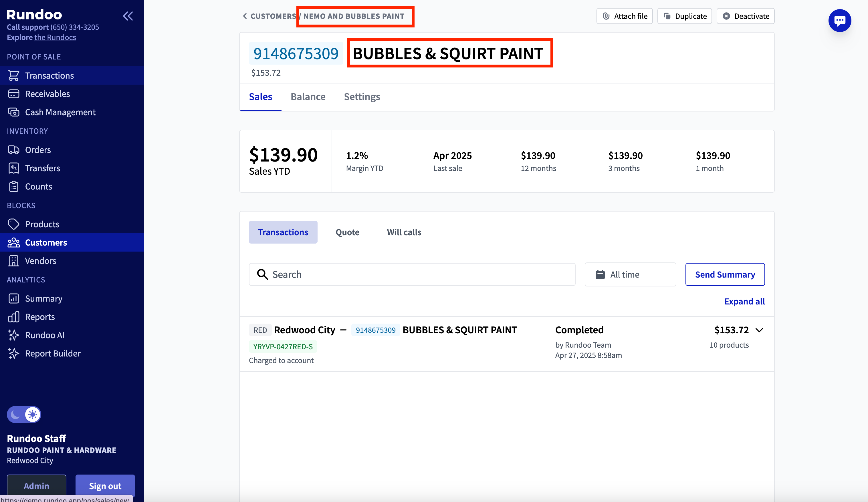The image size is (868, 502).
Task: Expand the $153.72 transaction chevron
Action: 759,330
